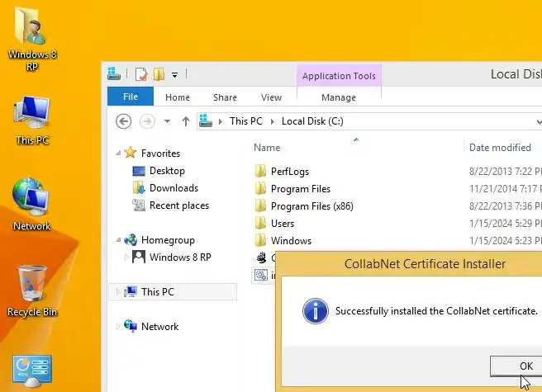542x392 pixels.
Task: Switch to the View ribbon tab
Action: (271, 97)
